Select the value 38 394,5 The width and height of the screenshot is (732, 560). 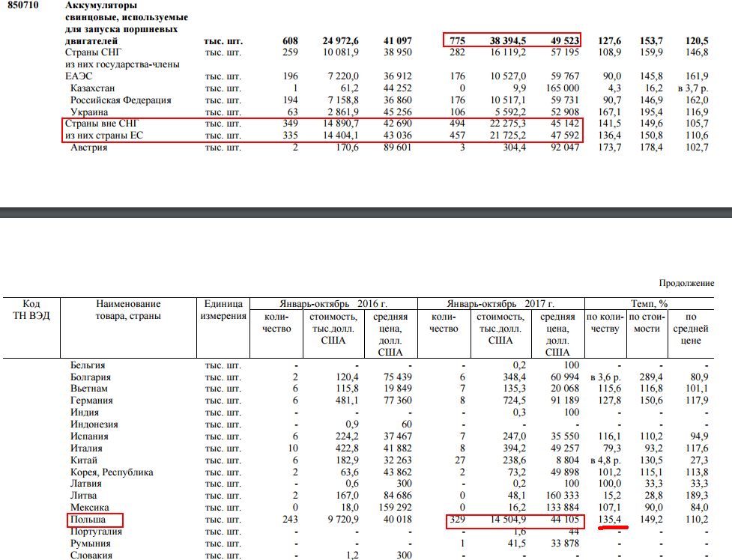click(508, 40)
